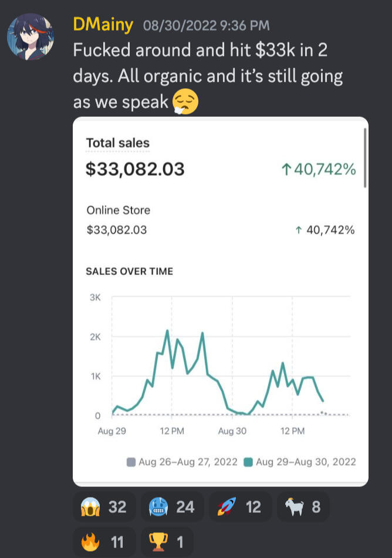Click the relieved face emoji in message

[x=185, y=102]
